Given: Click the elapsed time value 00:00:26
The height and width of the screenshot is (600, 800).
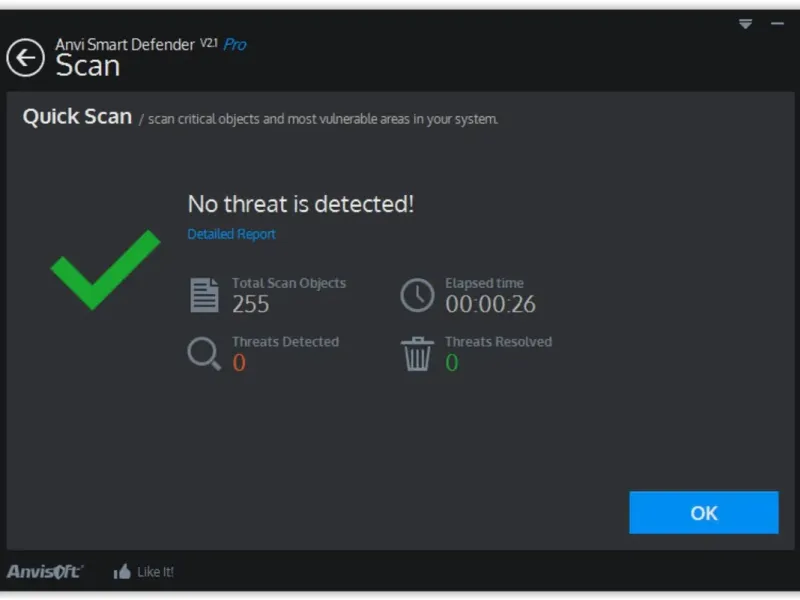Looking at the screenshot, I should pyautogui.click(x=490, y=304).
